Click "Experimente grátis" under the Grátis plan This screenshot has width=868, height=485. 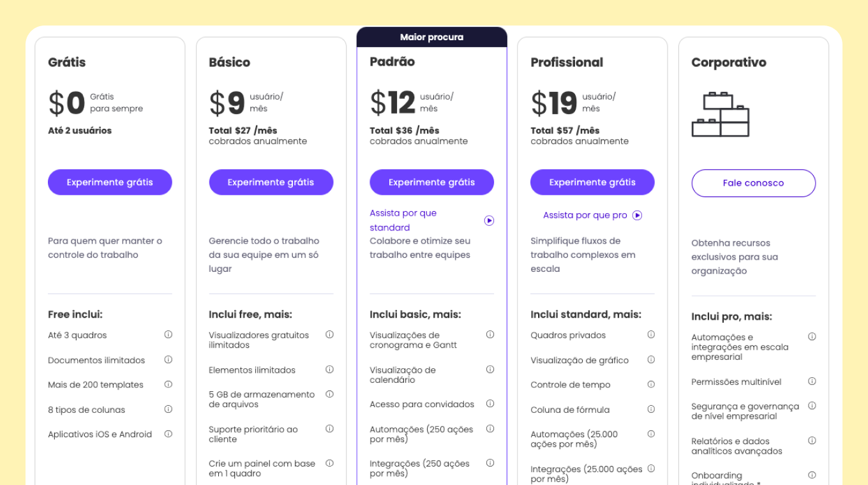click(110, 182)
